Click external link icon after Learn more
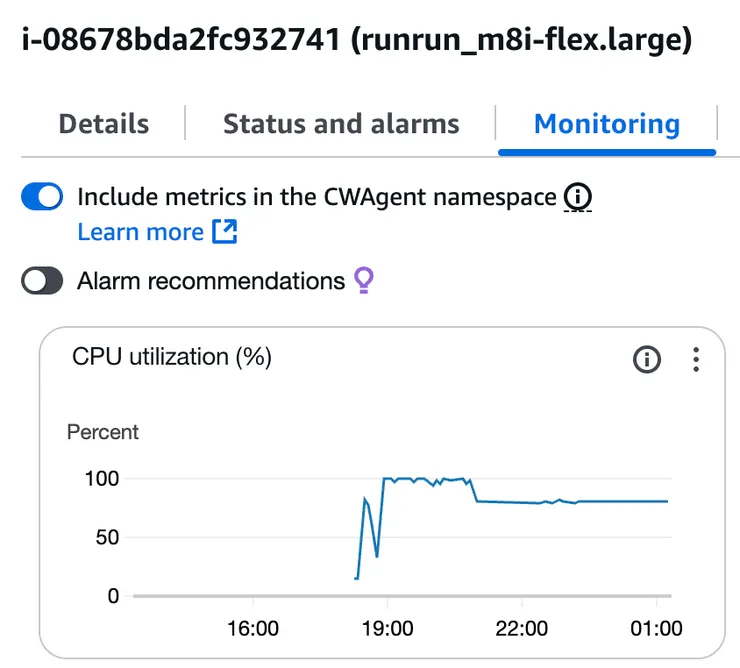The image size is (740, 668). [225, 232]
